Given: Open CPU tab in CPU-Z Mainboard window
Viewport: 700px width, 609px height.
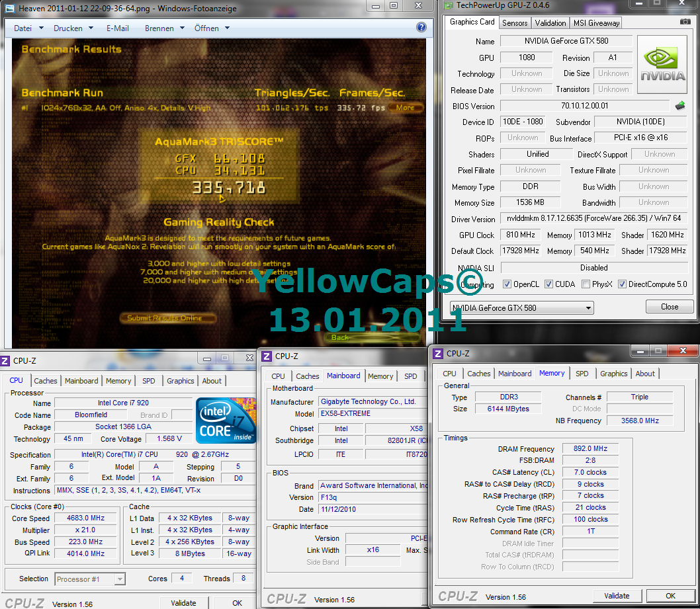Looking at the screenshot, I should coord(278,376).
